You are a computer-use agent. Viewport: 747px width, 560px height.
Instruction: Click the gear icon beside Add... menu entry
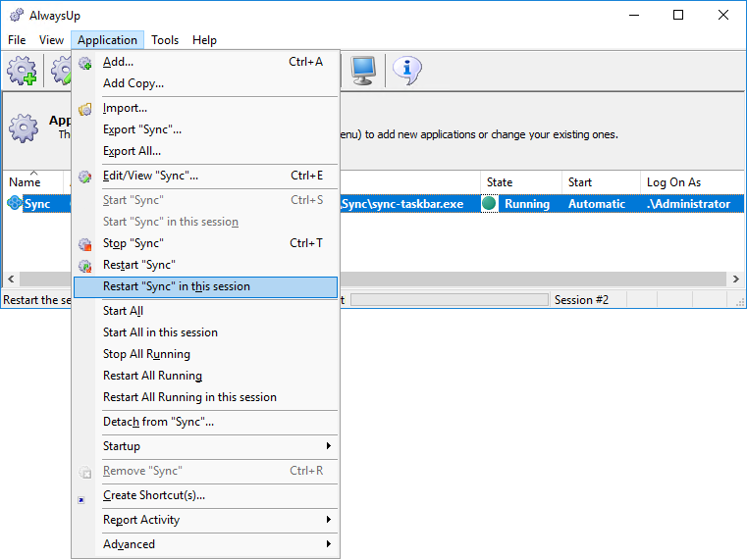pyautogui.click(x=84, y=63)
